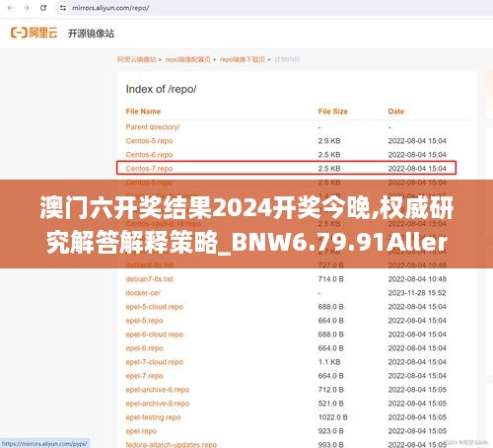Open epel-archive-8.repo file

tap(158, 404)
